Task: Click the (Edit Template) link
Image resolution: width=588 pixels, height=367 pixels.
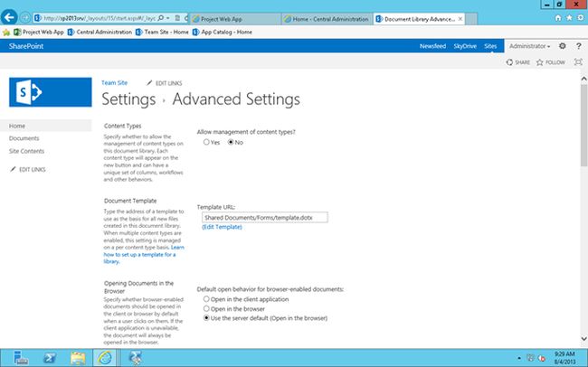Action: coord(222,227)
